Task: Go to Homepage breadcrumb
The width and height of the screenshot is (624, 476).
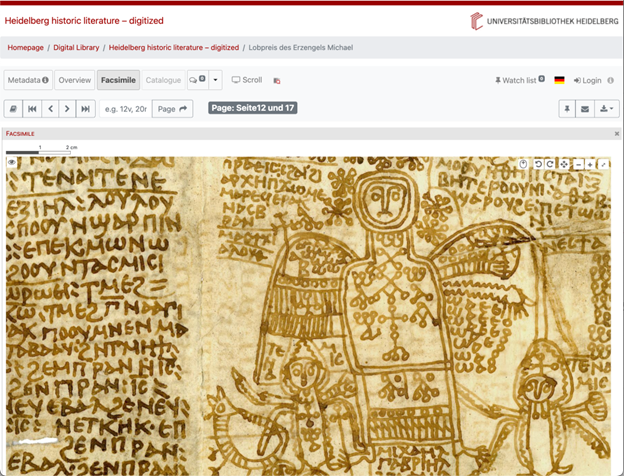Action: pos(25,47)
